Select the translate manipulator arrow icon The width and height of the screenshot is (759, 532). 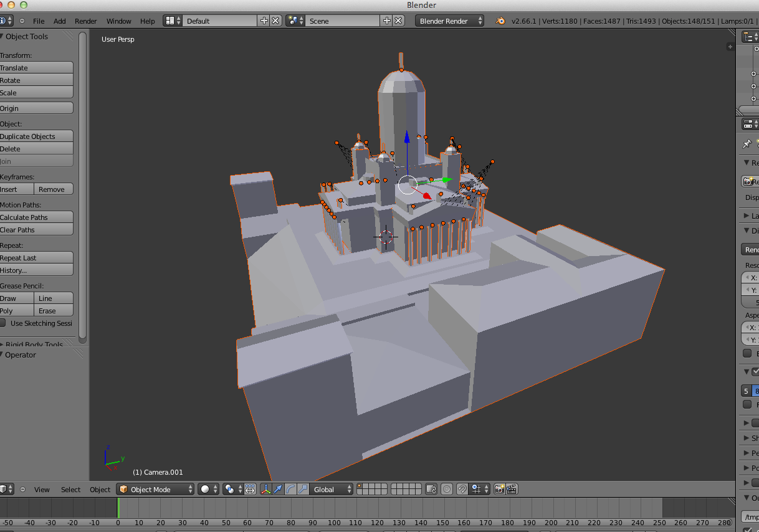278,490
